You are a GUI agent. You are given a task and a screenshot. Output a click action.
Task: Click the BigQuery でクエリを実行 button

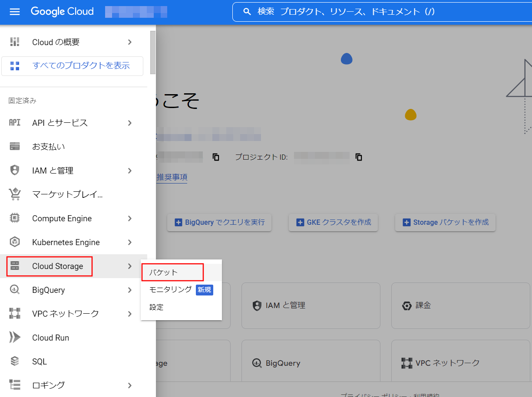[219, 222]
